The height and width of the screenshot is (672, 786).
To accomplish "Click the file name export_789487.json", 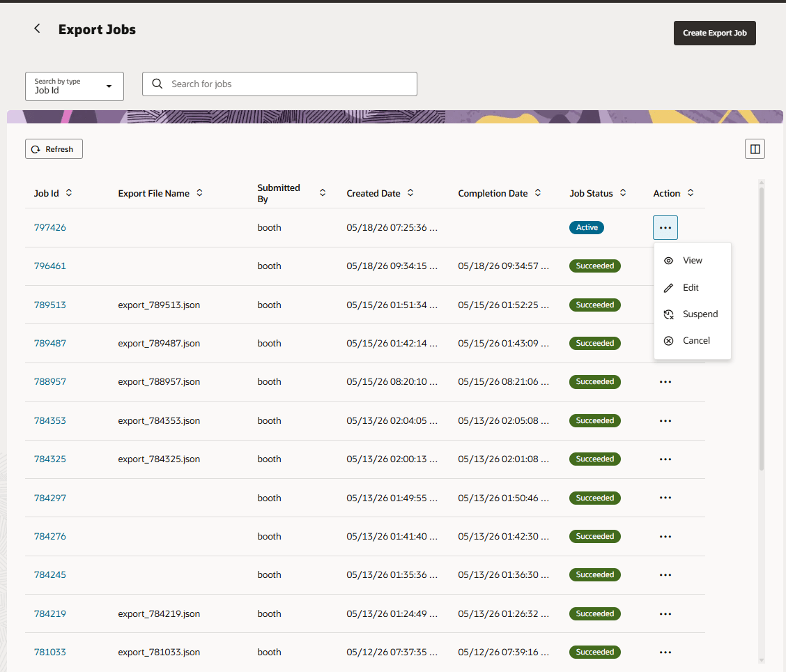I will click(x=159, y=344).
